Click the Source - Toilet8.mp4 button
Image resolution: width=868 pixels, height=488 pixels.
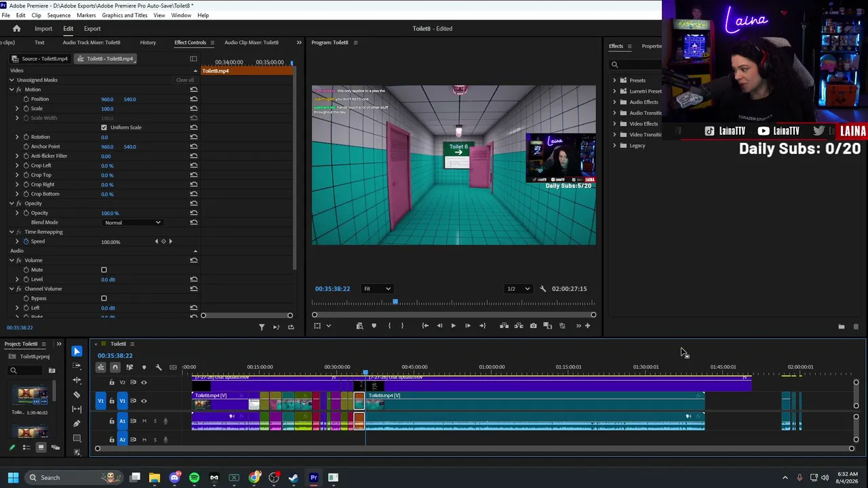[40, 58]
